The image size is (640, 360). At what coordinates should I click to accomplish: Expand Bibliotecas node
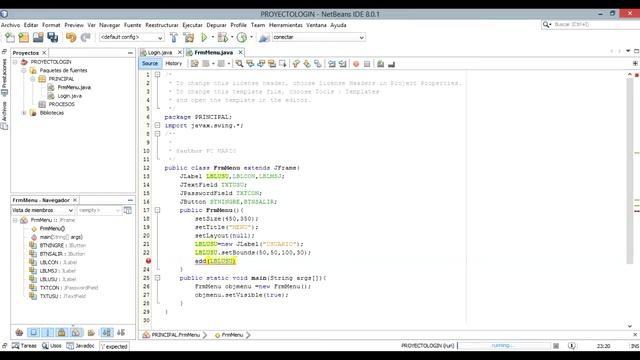24,113
